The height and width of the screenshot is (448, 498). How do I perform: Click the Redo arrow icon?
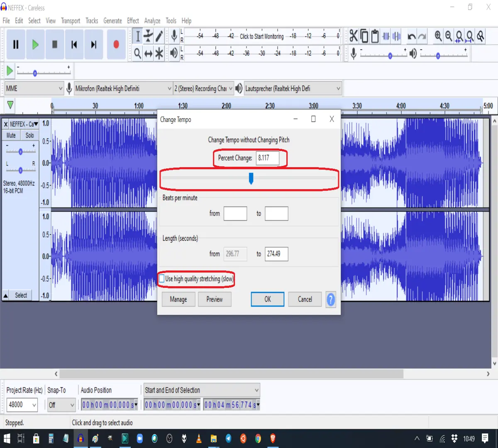pyautogui.click(x=422, y=37)
